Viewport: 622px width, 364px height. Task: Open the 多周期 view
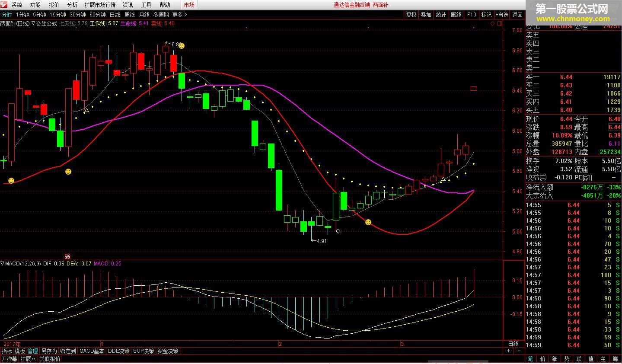[x=161, y=15]
